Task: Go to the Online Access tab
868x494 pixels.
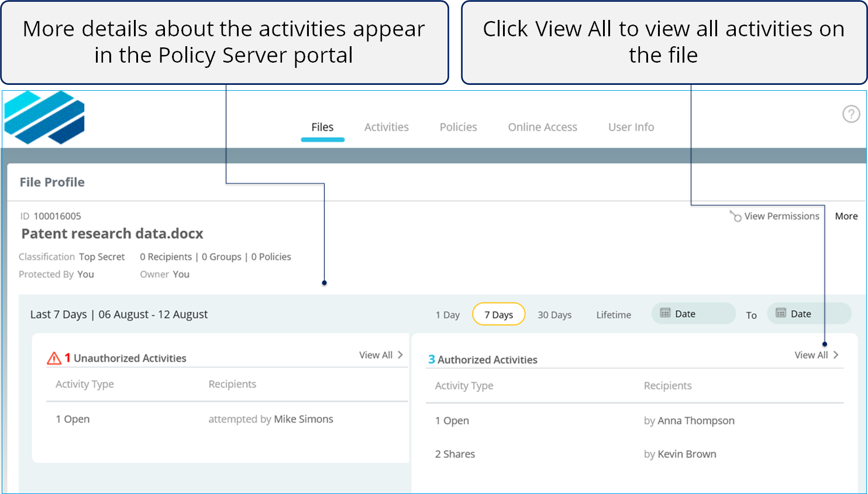Action: (x=542, y=127)
